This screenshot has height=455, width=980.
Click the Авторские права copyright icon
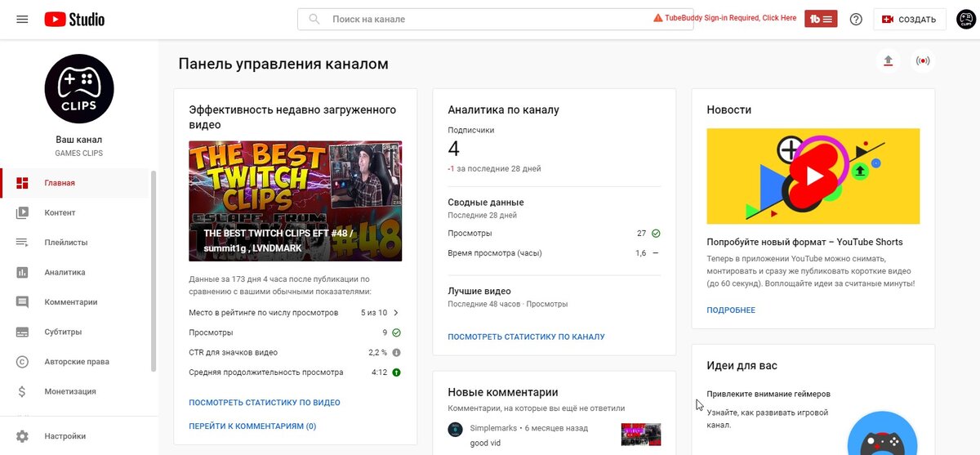point(22,362)
